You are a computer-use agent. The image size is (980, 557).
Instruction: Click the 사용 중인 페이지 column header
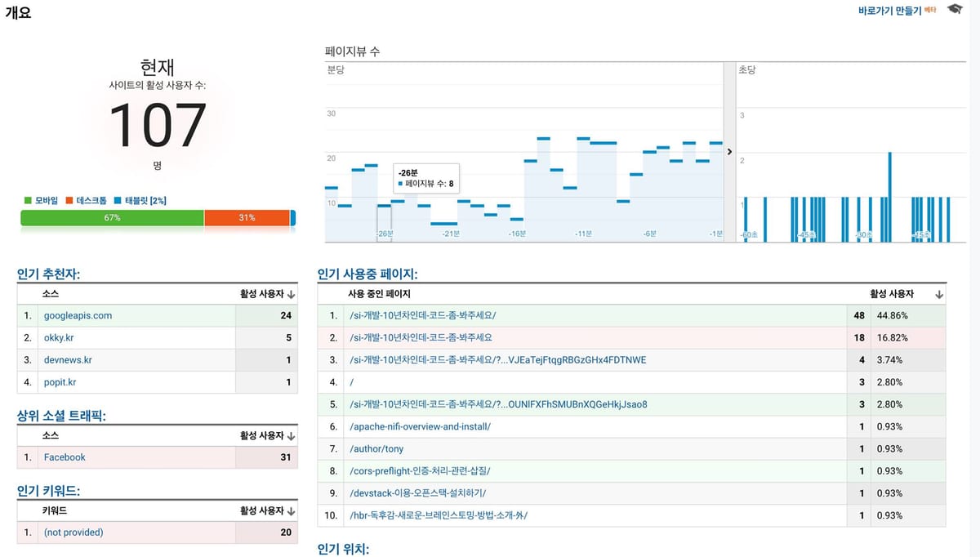pos(380,294)
